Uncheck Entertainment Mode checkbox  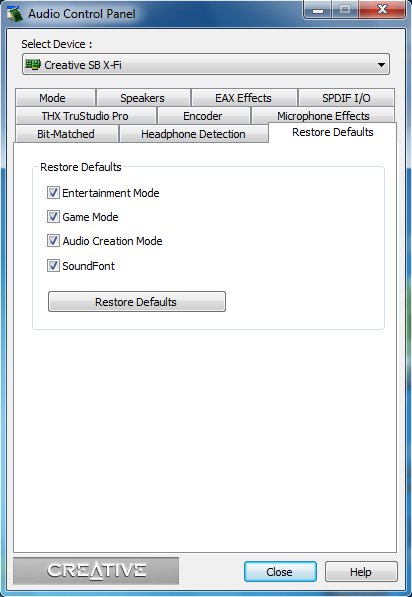click(x=53, y=193)
